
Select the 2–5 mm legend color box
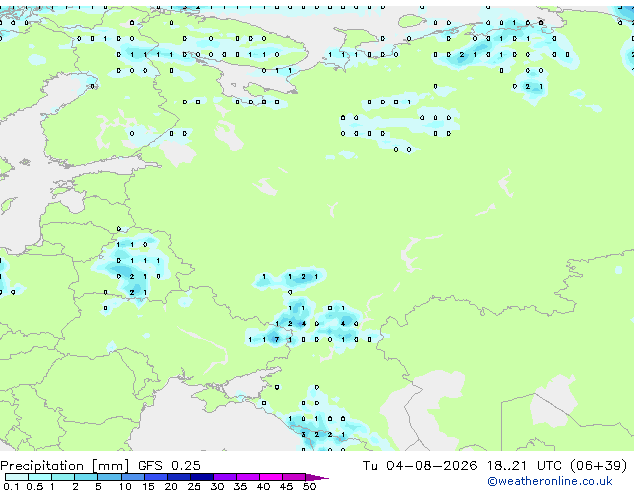(86, 477)
